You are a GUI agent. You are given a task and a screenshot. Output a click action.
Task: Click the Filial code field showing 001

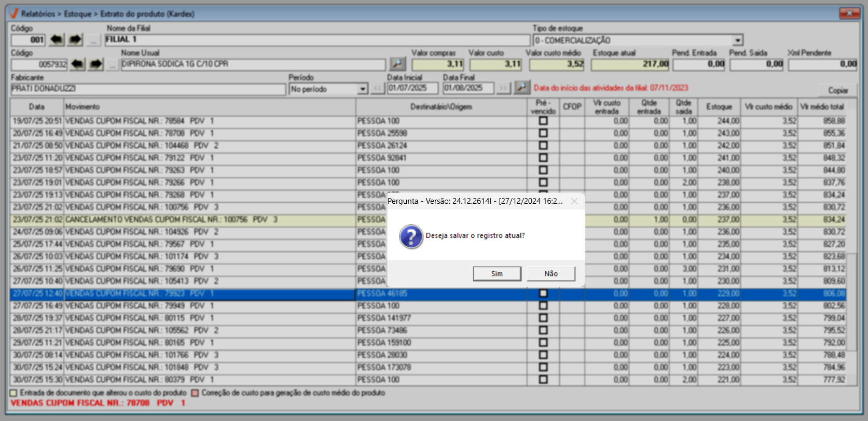[x=29, y=40]
